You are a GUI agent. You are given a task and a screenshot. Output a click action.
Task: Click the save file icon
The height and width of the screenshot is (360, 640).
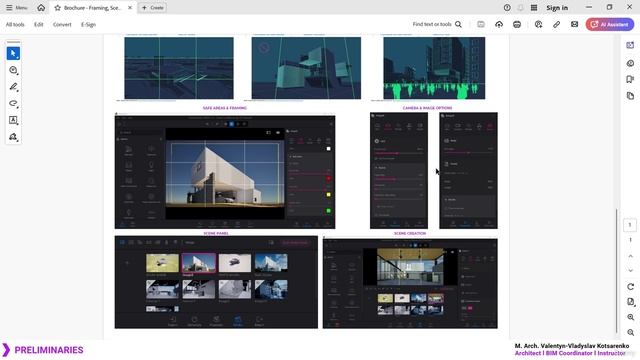pyautogui.click(x=481, y=24)
